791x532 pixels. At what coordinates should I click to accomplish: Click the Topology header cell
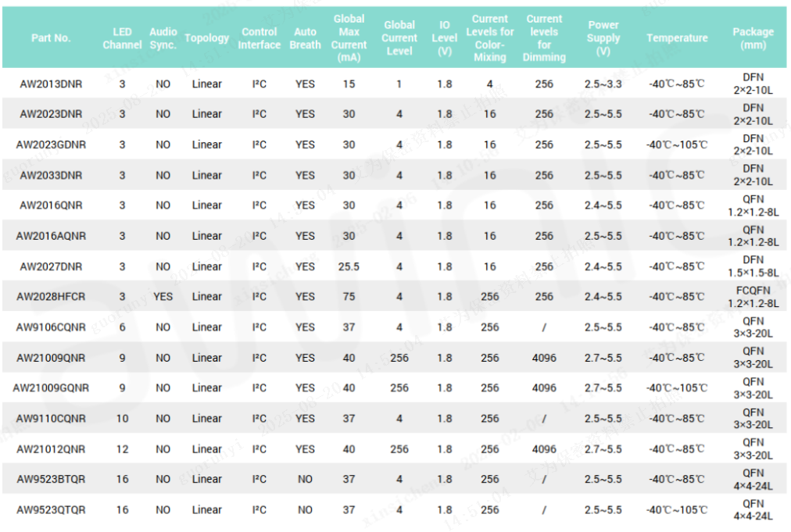206,37
